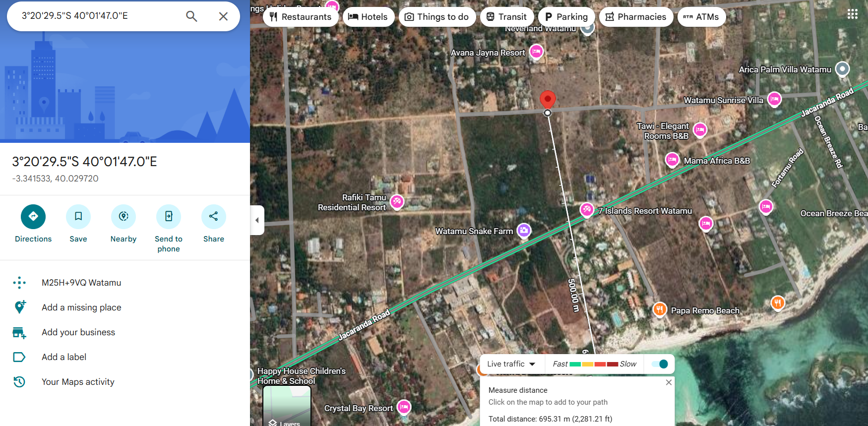Select Watamu Sunrise Villa hotel marker
The image size is (868, 426).
(x=774, y=99)
